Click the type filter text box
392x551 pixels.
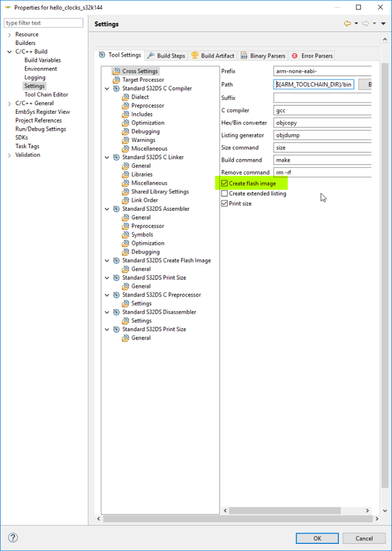(44, 23)
